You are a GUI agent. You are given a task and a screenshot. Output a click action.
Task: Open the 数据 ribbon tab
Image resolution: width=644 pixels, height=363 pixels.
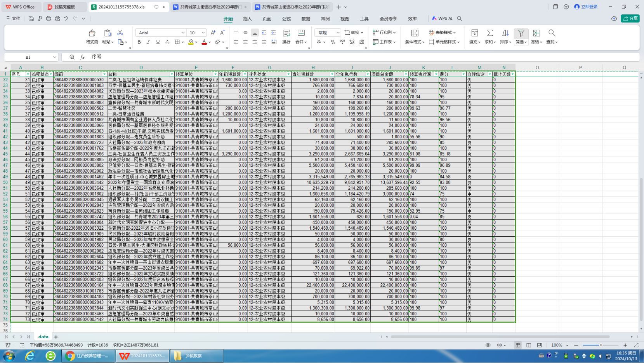coord(306,19)
